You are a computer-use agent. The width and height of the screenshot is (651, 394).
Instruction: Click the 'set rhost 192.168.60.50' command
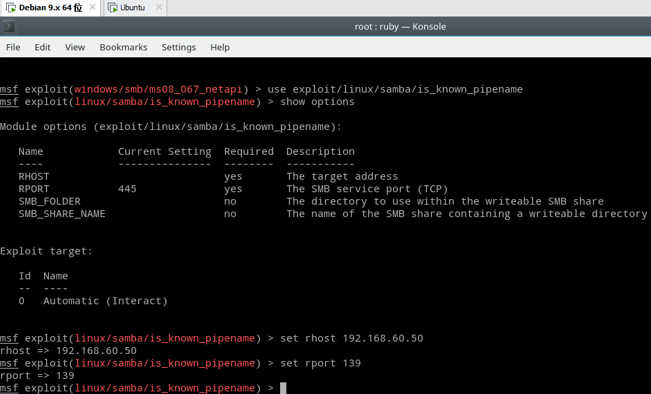[x=351, y=338]
